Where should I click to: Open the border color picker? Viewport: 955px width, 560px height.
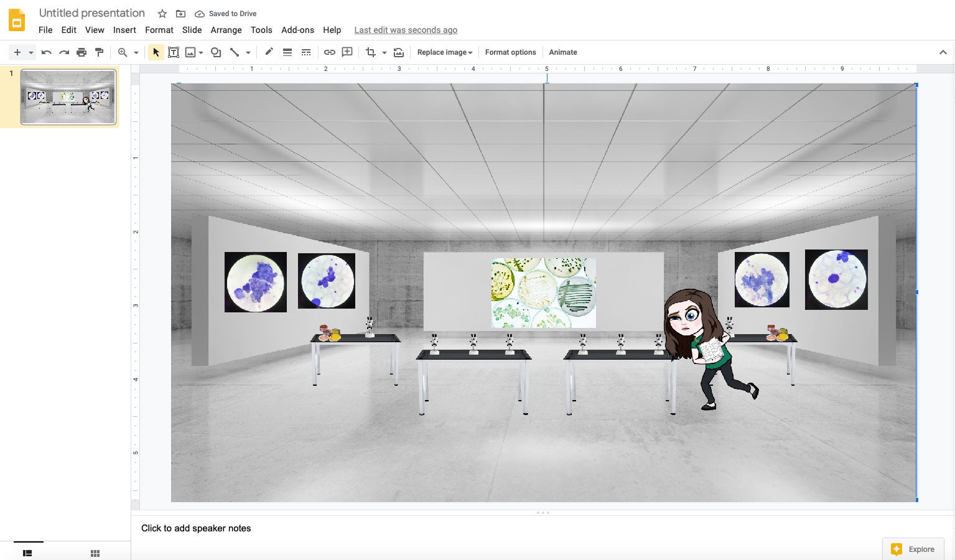point(269,52)
